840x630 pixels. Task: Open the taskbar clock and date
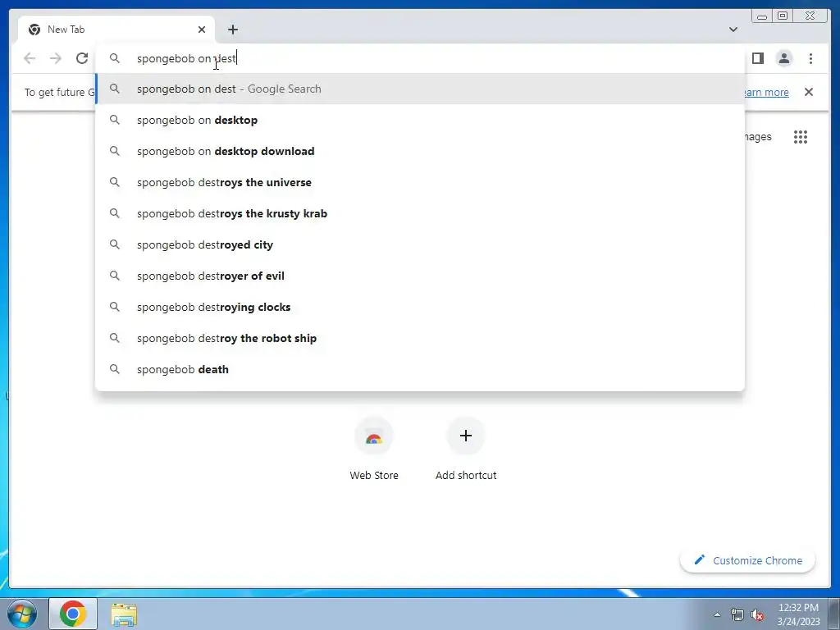click(x=798, y=614)
